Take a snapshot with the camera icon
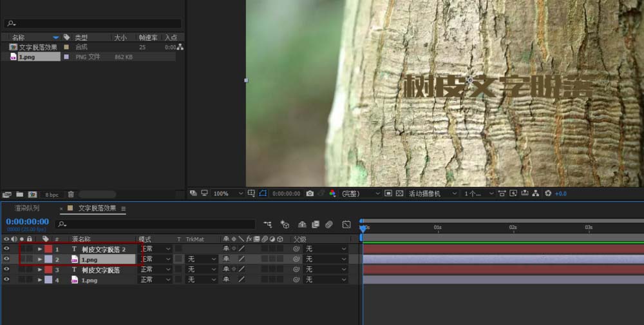The width and height of the screenshot is (644, 325). [310, 193]
